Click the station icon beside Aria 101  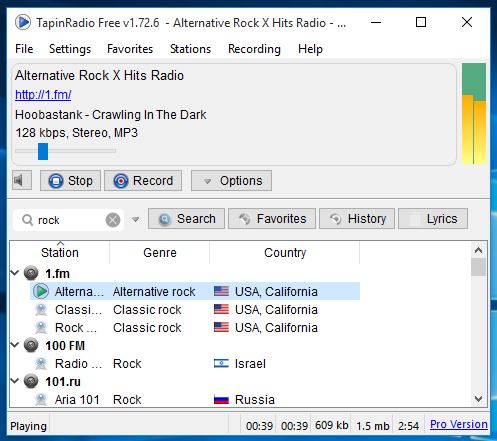coord(41,399)
